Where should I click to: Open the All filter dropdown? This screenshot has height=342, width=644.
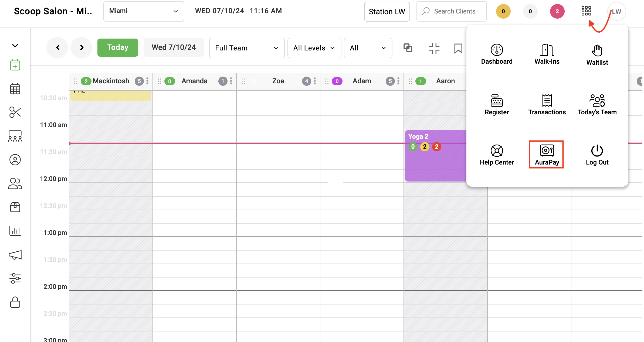(x=368, y=48)
